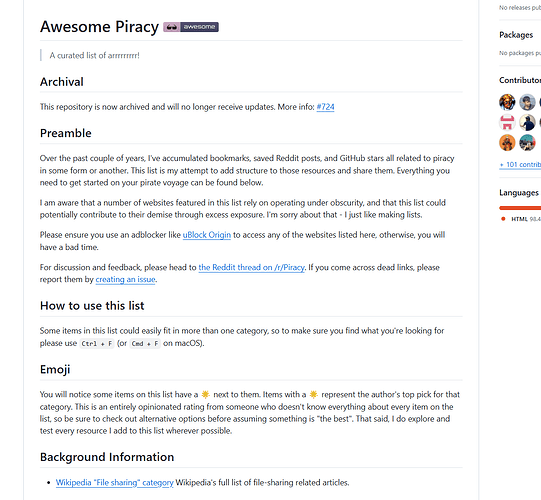The height and width of the screenshot is (500, 541).
Task: Click the pink torii-gate contributor avatar
Action: [507, 122]
